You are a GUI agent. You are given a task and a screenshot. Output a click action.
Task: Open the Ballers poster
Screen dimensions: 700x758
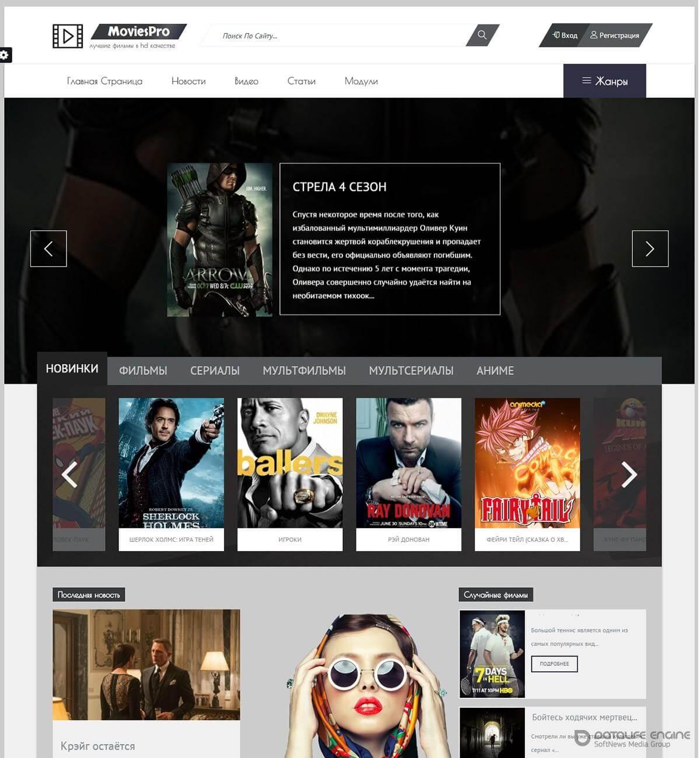click(290, 464)
